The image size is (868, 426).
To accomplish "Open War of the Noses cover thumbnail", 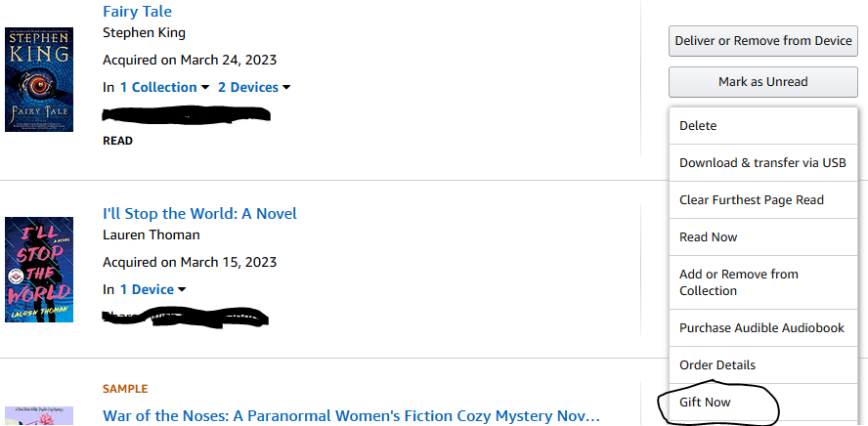I will pyautogui.click(x=39, y=416).
